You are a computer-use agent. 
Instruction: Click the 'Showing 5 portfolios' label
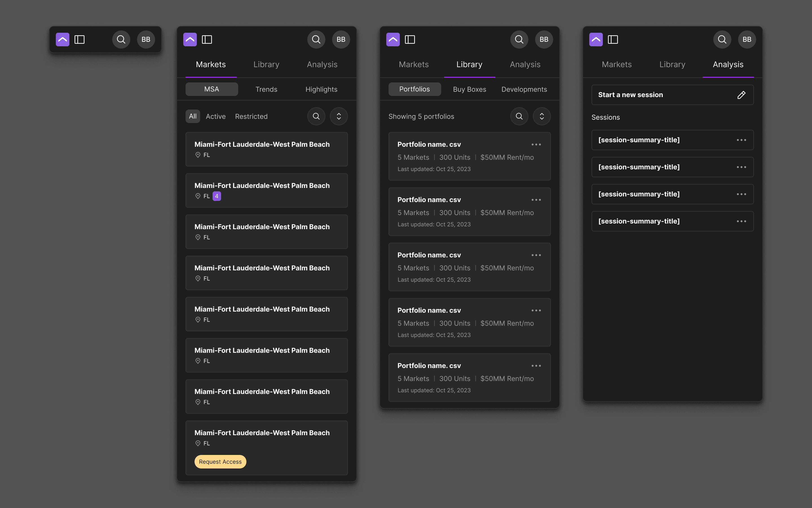[x=421, y=116]
